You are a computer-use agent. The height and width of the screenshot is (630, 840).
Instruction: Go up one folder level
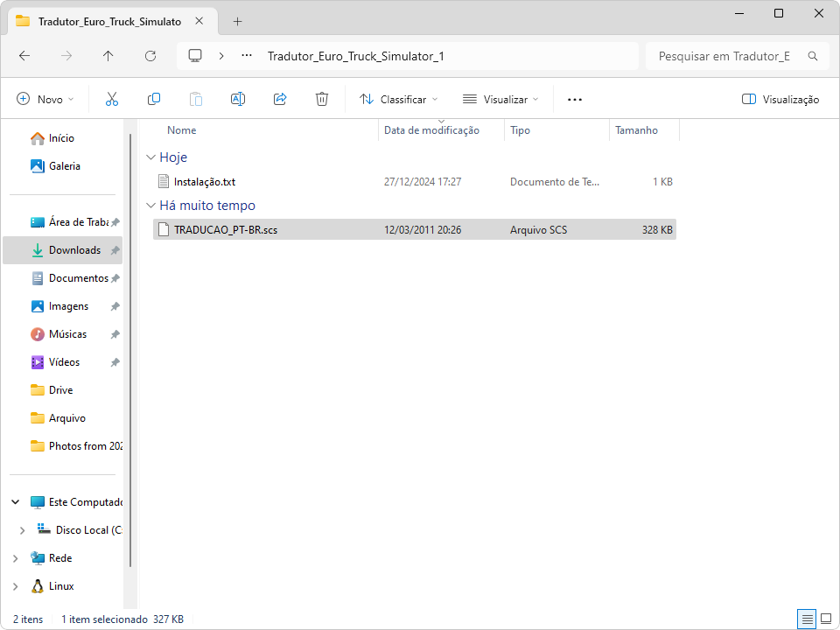pyautogui.click(x=108, y=56)
